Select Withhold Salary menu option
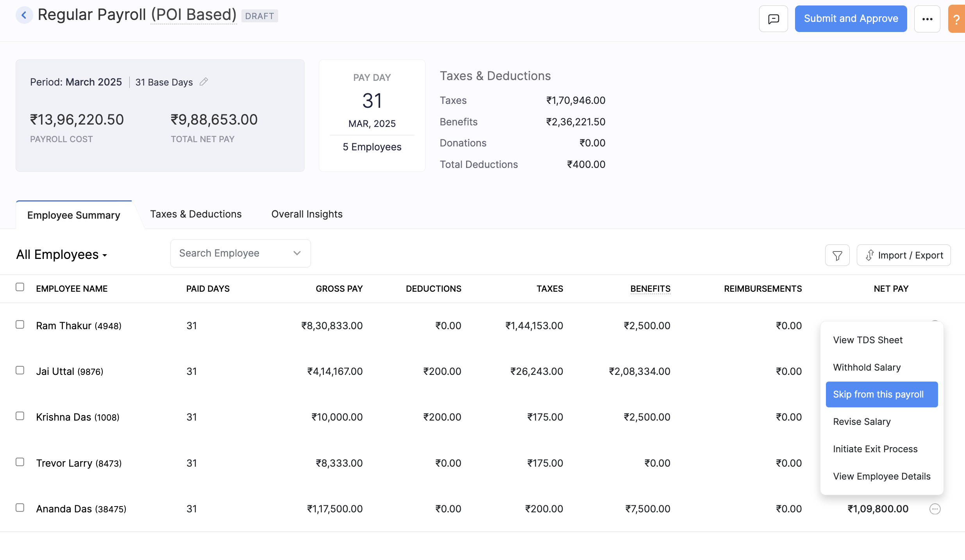965x560 pixels. pos(867,367)
